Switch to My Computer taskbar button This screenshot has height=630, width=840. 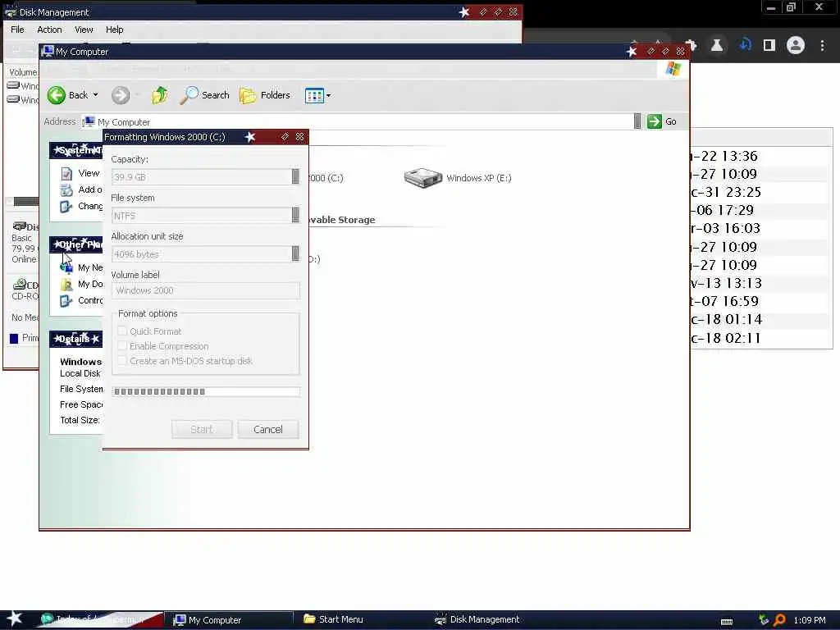pos(228,620)
